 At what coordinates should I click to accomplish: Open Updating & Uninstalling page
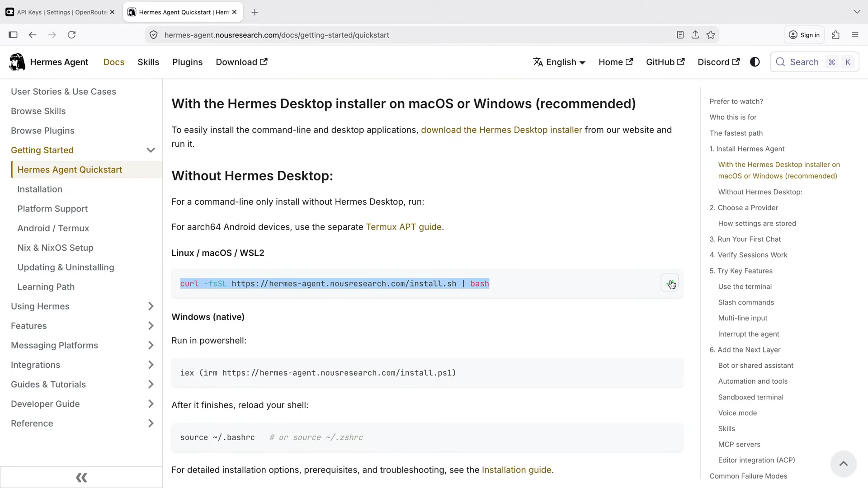66,267
